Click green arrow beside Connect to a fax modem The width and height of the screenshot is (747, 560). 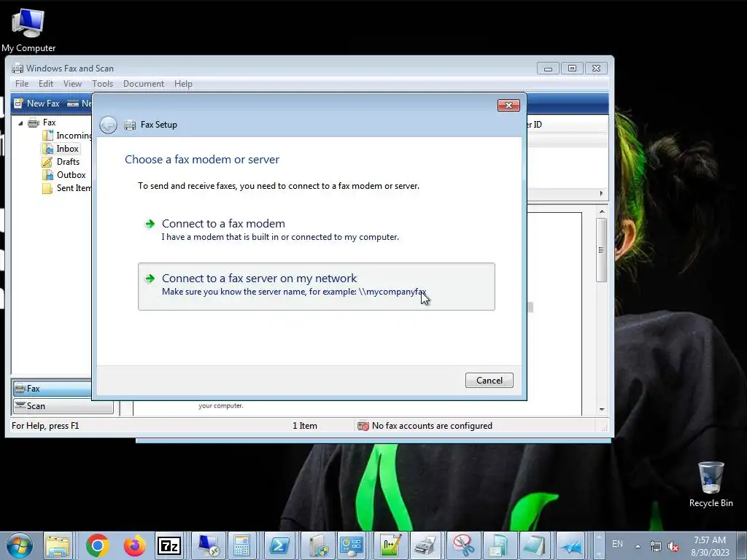click(150, 224)
